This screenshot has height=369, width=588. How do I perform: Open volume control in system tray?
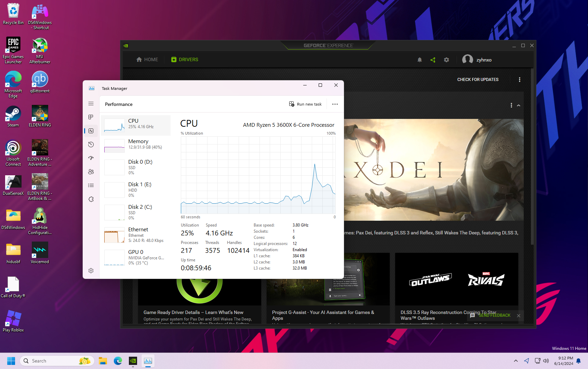[546, 361]
